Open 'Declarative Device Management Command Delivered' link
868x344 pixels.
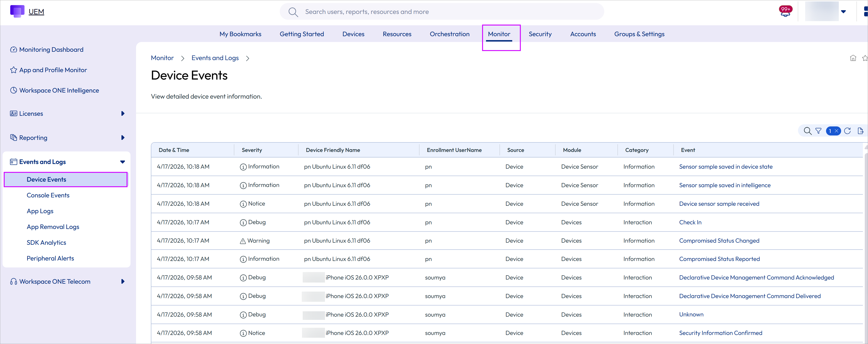pos(750,296)
